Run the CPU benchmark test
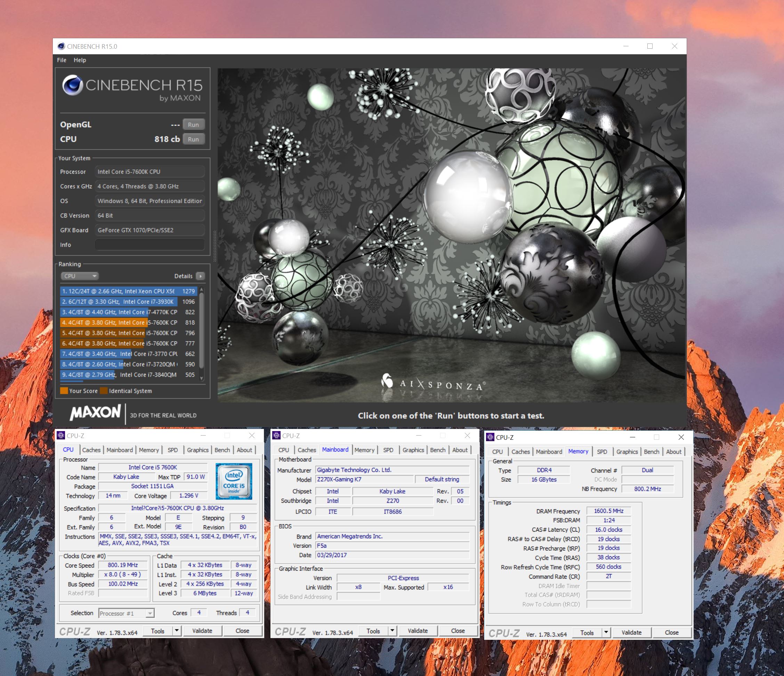This screenshot has width=784, height=676. tap(193, 139)
